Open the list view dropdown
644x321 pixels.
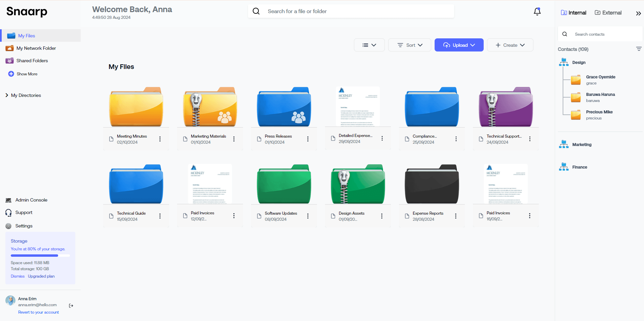pos(369,45)
